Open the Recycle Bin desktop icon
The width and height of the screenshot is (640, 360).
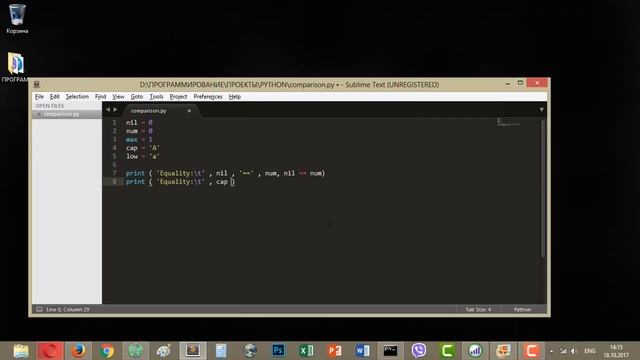pos(17,18)
